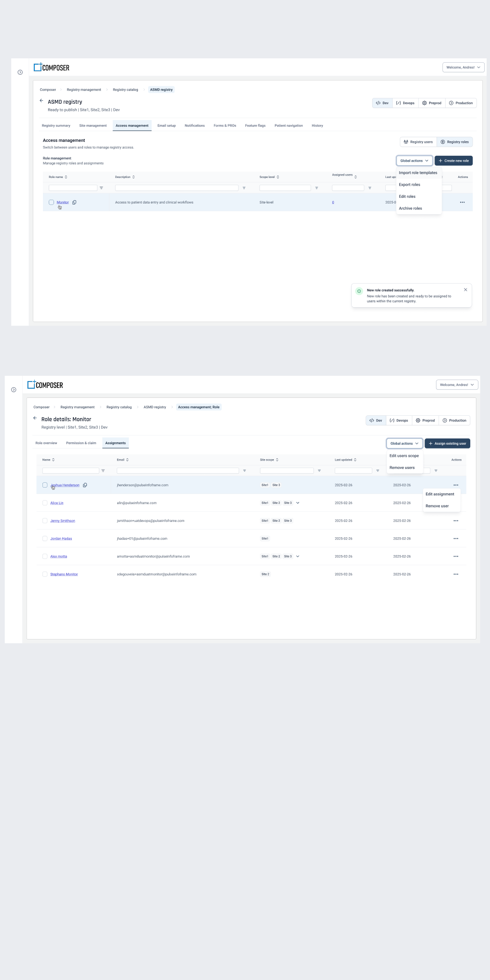Screen dimensions: 490x980
Task: Select Jenny Smithson's checkbox
Action: point(45,521)
